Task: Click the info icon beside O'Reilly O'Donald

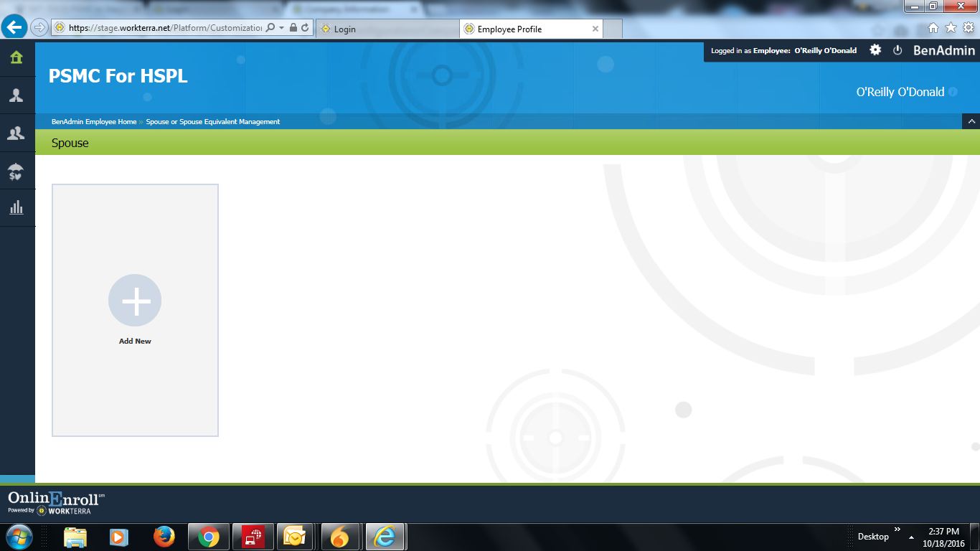Action: pos(953,92)
